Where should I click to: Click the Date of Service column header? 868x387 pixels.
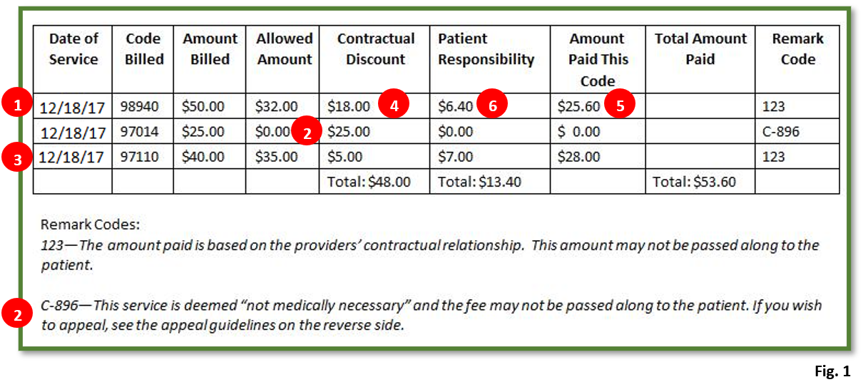tap(73, 49)
